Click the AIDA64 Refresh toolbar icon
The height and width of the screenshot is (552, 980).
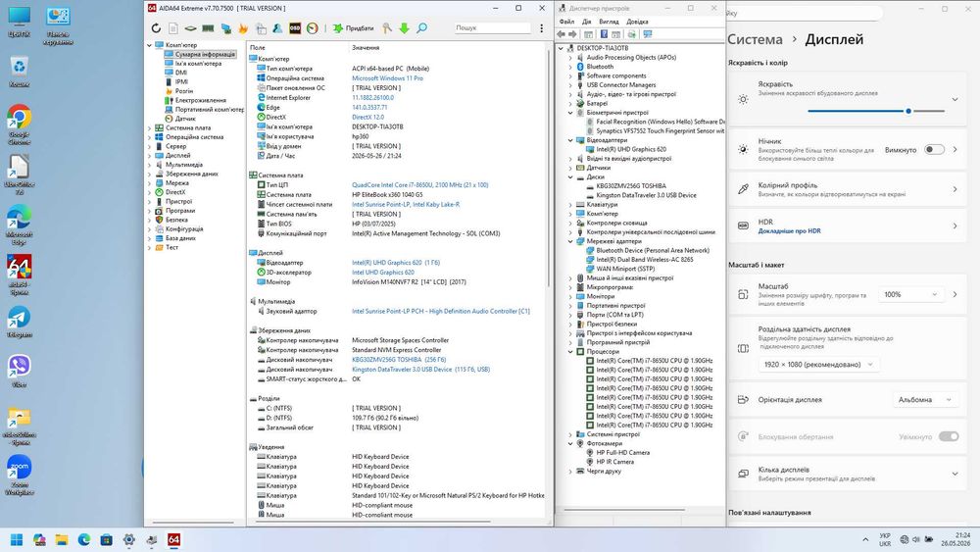point(156,28)
